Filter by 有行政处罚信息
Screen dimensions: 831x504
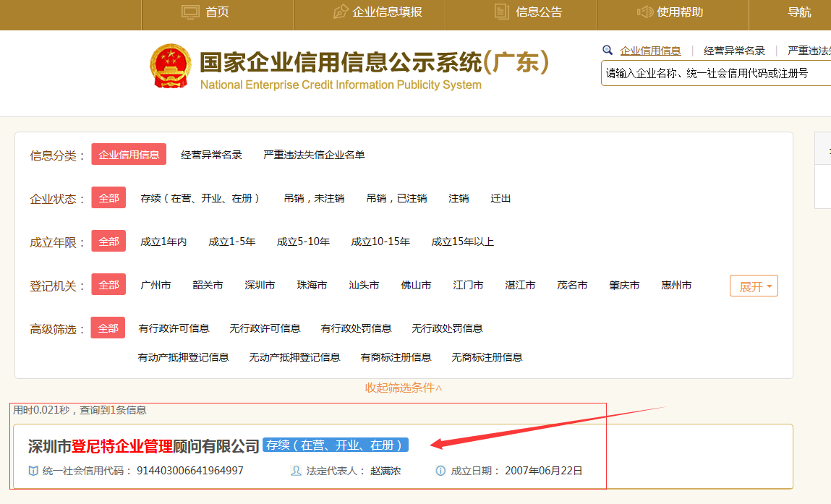(356, 328)
